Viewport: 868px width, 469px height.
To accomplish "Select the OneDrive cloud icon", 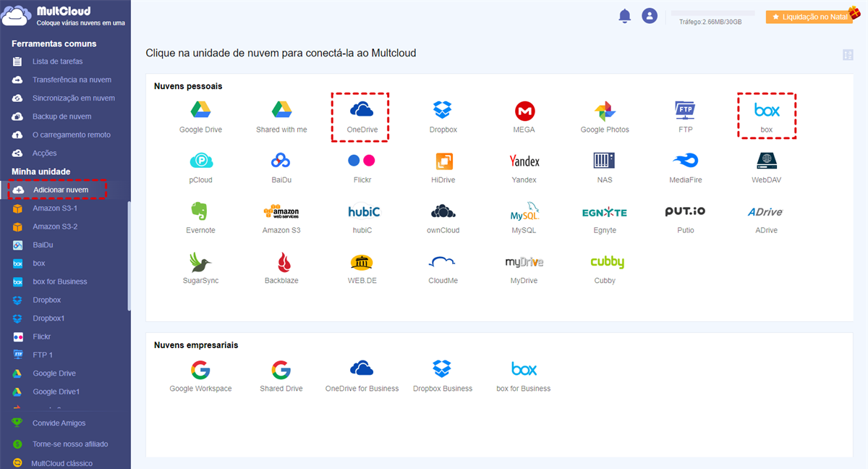I will (361, 111).
